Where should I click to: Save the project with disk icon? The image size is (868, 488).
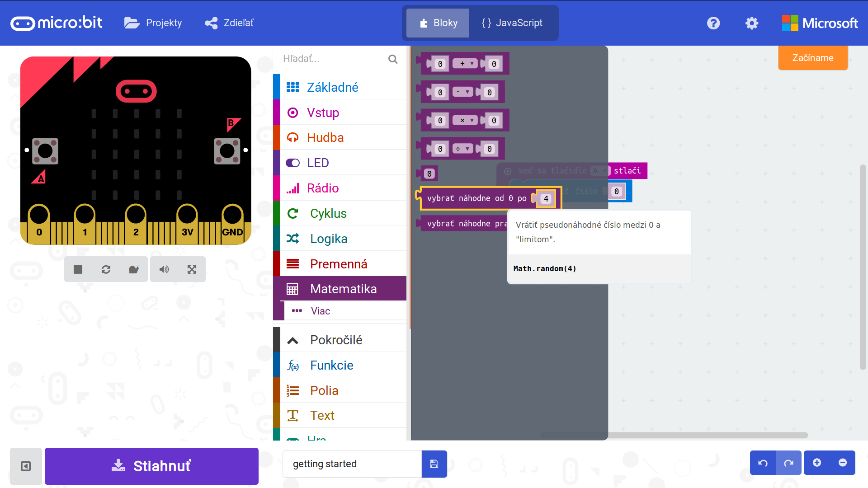[434, 464]
